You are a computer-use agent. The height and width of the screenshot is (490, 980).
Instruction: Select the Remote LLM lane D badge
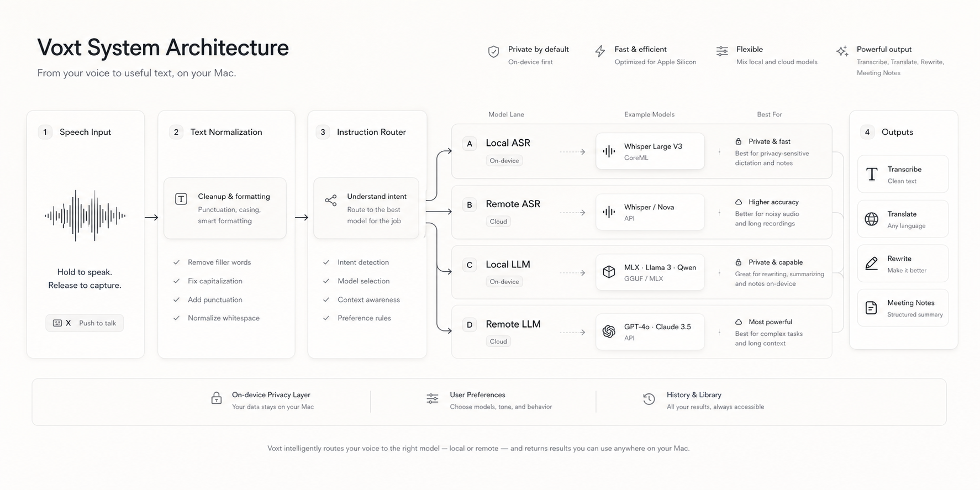[x=470, y=325]
